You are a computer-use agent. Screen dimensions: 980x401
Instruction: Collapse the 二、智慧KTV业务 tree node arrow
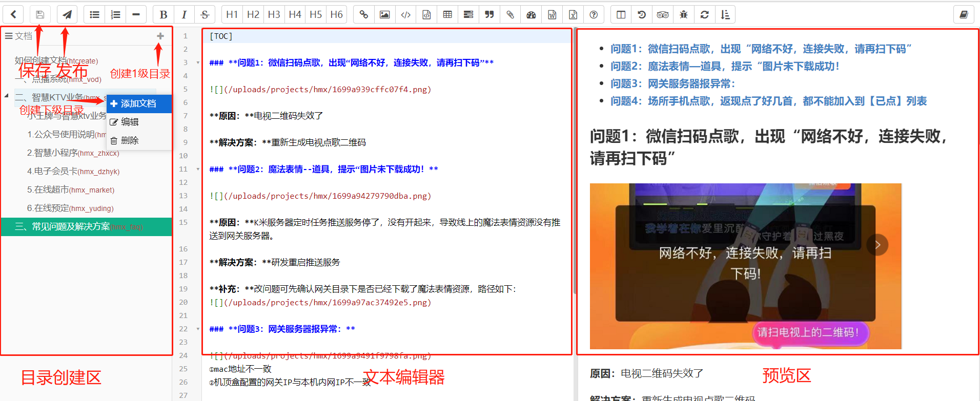(7, 96)
